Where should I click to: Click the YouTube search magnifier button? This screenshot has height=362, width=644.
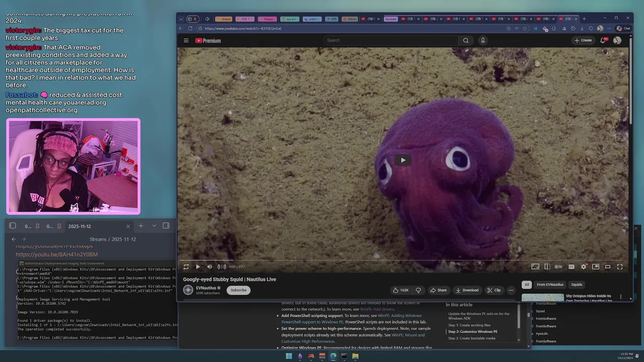(466, 40)
